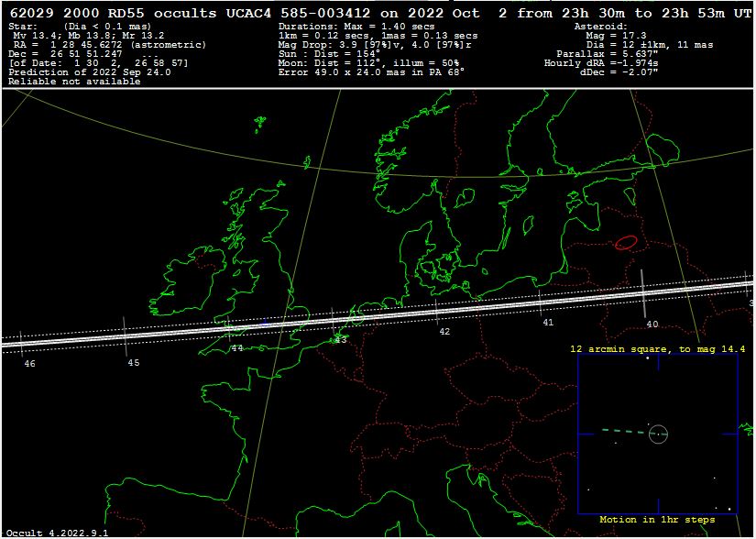756x539 pixels.
Task: Open the star finder chart inset
Action: (x=657, y=434)
